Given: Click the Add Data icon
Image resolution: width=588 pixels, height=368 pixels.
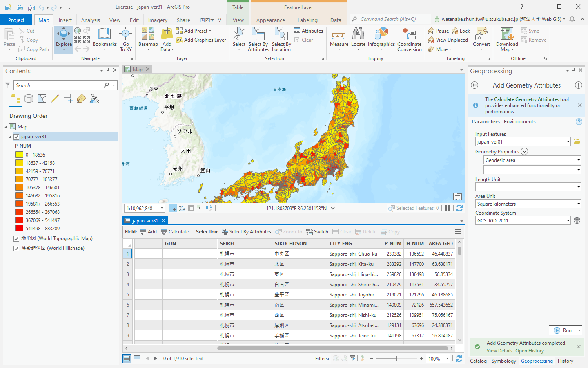Looking at the screenshot, I should (x=167, y=34).
